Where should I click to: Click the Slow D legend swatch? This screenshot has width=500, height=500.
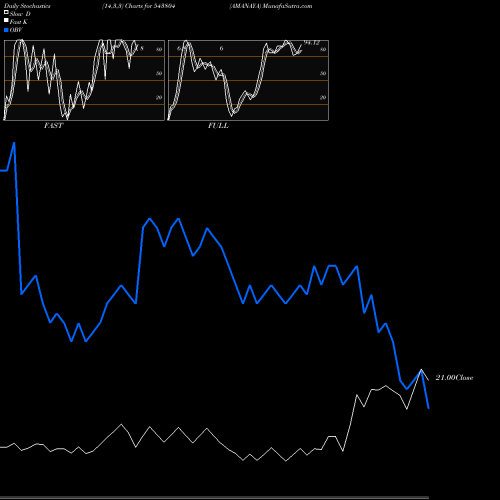pos(6,13)
